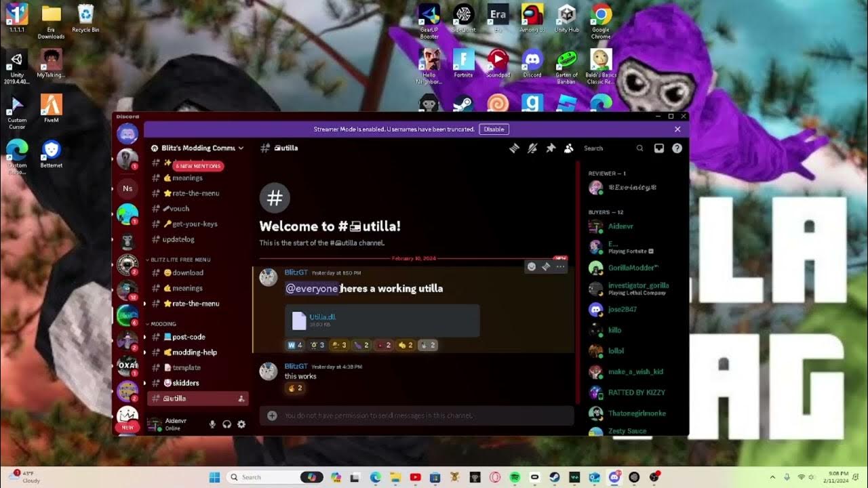Open more options on hovered message
Image resolution: width=868 pixels, height=488 pixels.
tap(560, 266)
